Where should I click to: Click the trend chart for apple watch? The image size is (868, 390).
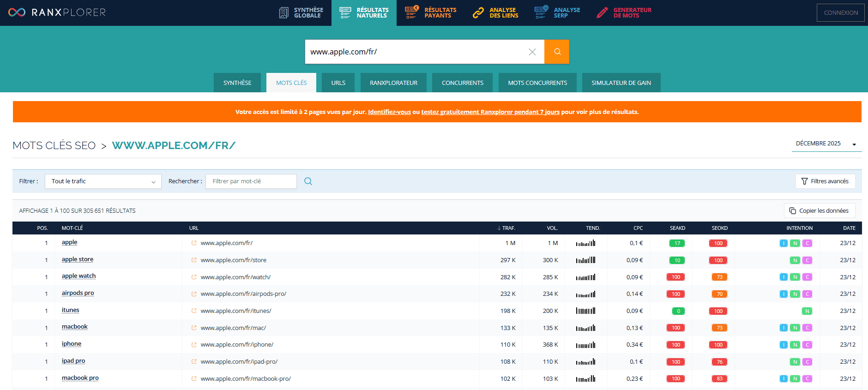point(585,277)
